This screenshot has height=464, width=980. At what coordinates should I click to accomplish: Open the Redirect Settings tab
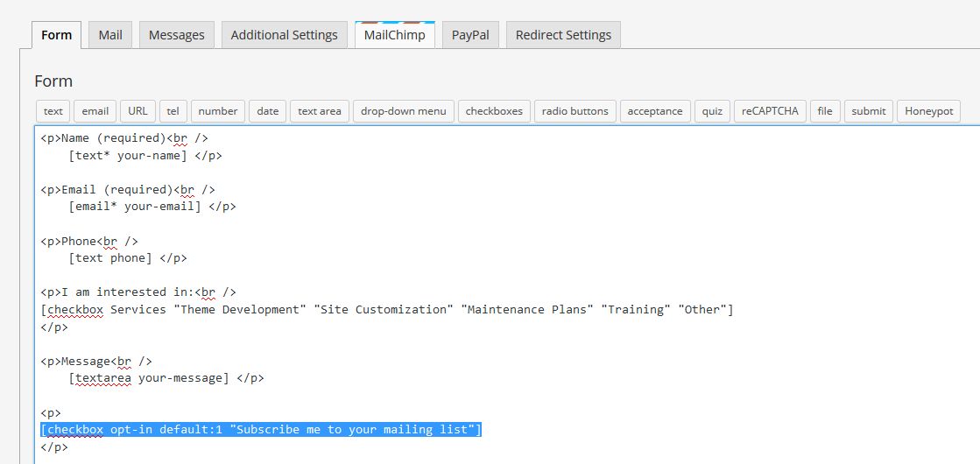point(563,35)
